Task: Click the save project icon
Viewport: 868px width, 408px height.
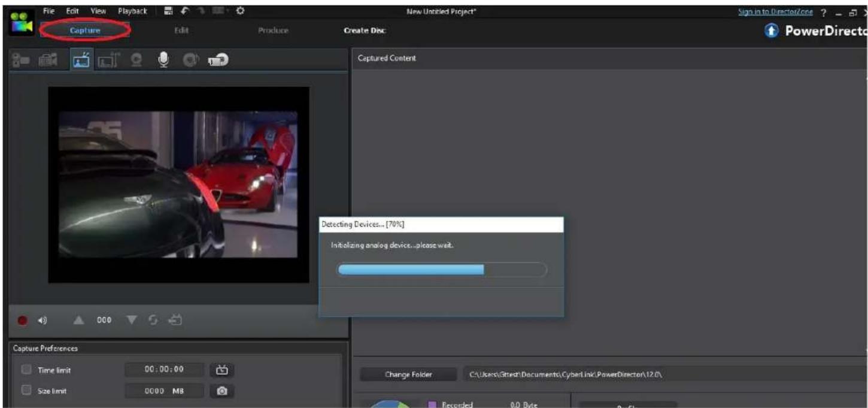Action: click(169, 11)
